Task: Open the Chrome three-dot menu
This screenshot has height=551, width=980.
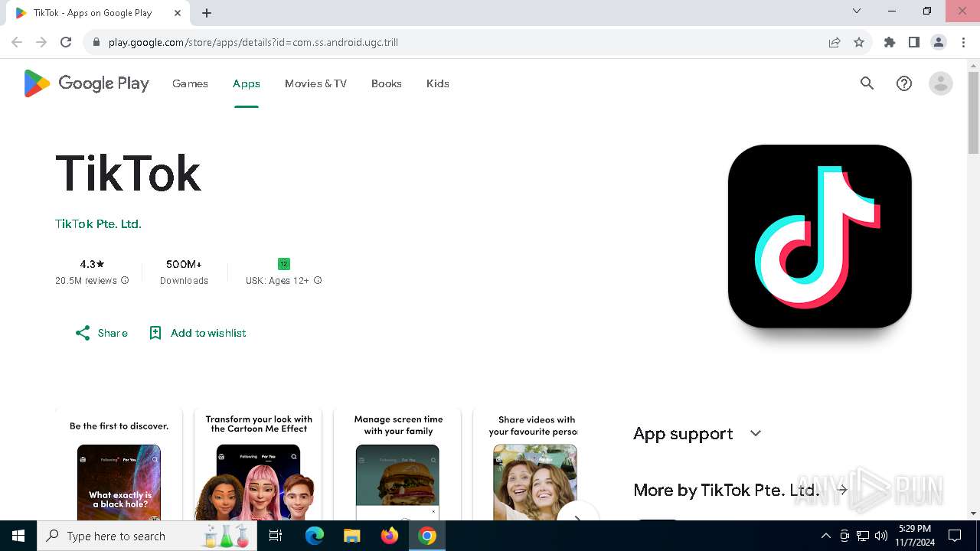Action: pos(963,42)
